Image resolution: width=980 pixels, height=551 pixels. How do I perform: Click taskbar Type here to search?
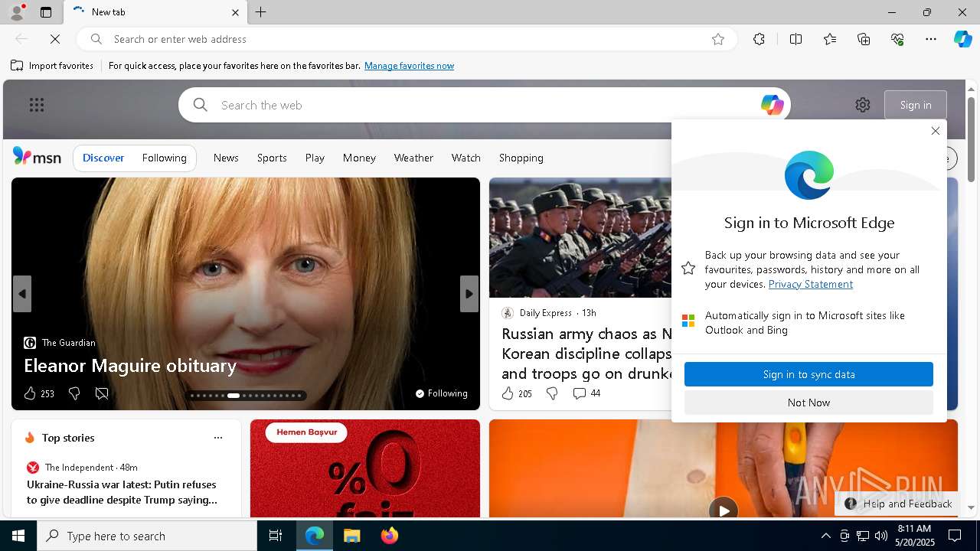pos(147,536)
